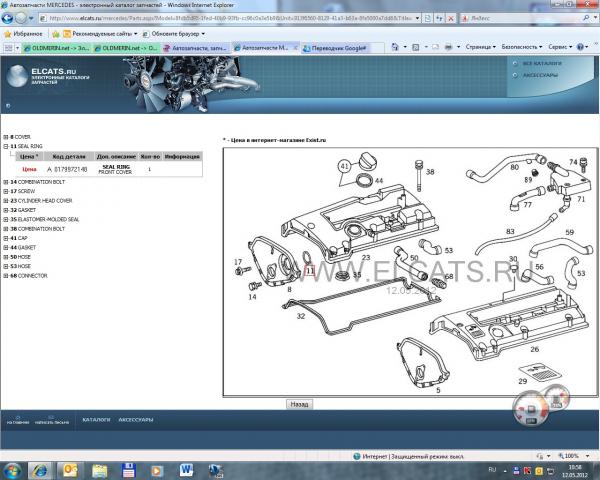Collapse the 11 SEAL RING tree node
The width and height of the screenshot is (600, 480).
tap(6, 146)
